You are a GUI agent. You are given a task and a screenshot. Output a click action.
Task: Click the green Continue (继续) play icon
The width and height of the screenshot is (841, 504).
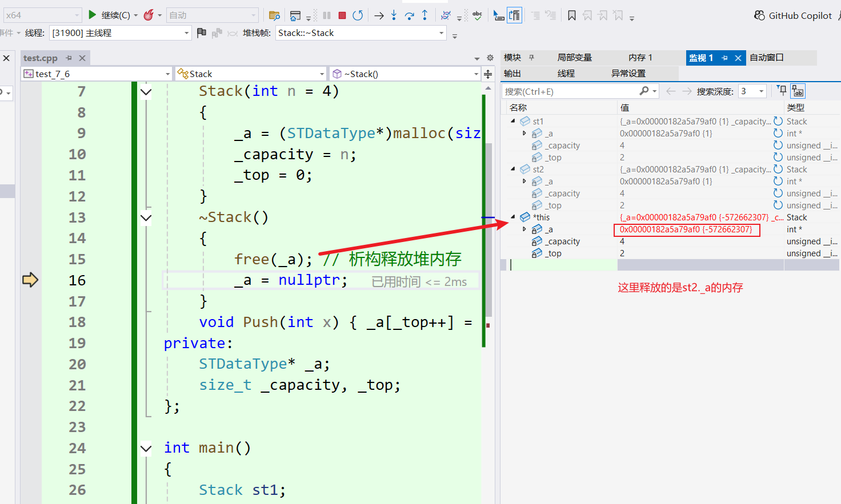[x=92, y=15]
